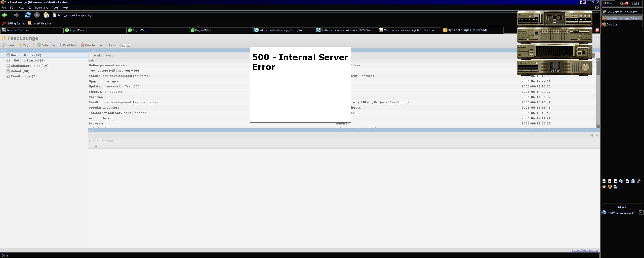Image resolution: width=644 pixels, height=258 pixels.
Task: Open the Bookmarks menu
Action: tap(42, 8)
